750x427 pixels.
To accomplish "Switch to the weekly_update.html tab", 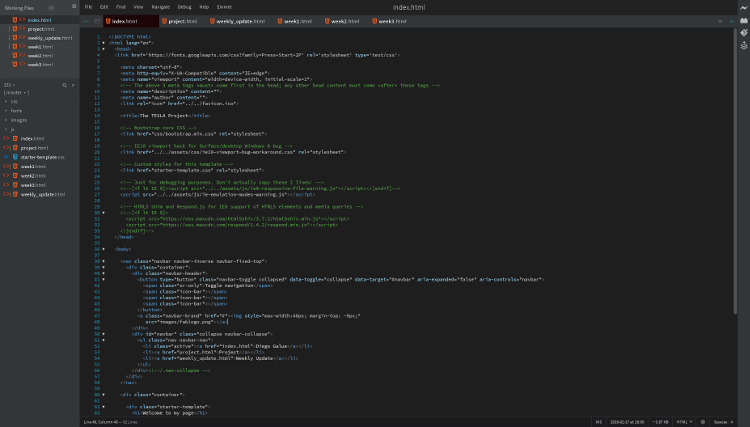I will 240,20.
